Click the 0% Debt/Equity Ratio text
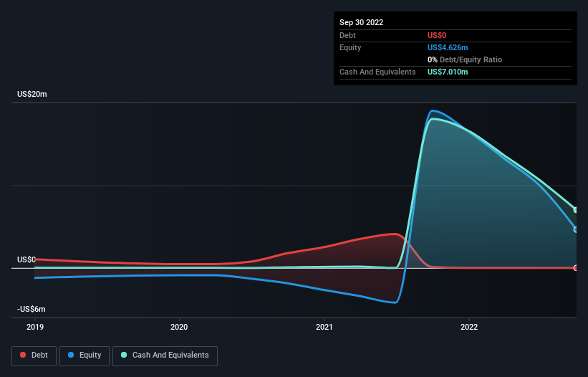 pyautogui.click(x=465, y=59)
